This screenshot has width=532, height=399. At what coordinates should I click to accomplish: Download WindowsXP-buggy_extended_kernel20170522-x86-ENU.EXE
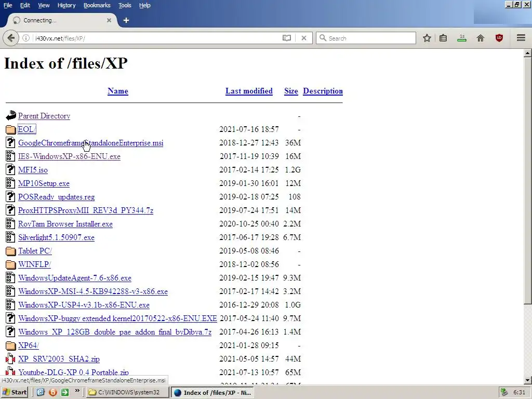(x=117, y=318)
